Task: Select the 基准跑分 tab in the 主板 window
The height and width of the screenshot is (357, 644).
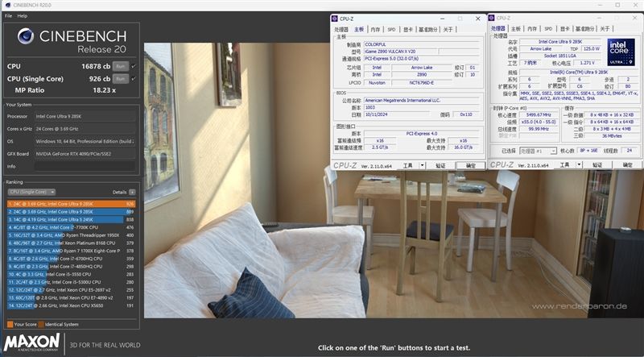Action: click(x=427, y=30)
